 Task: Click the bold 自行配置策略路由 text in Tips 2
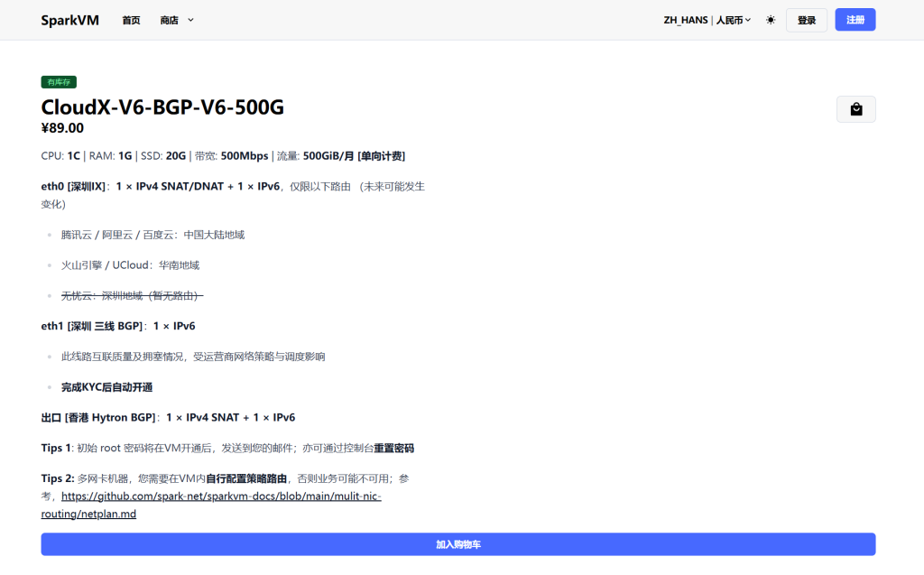tap(246, 478)
